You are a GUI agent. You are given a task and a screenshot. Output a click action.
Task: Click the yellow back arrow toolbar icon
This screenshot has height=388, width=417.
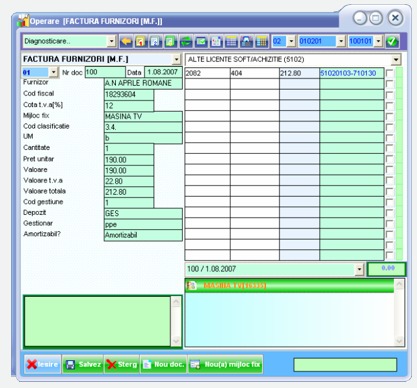[x=126, y=41]
